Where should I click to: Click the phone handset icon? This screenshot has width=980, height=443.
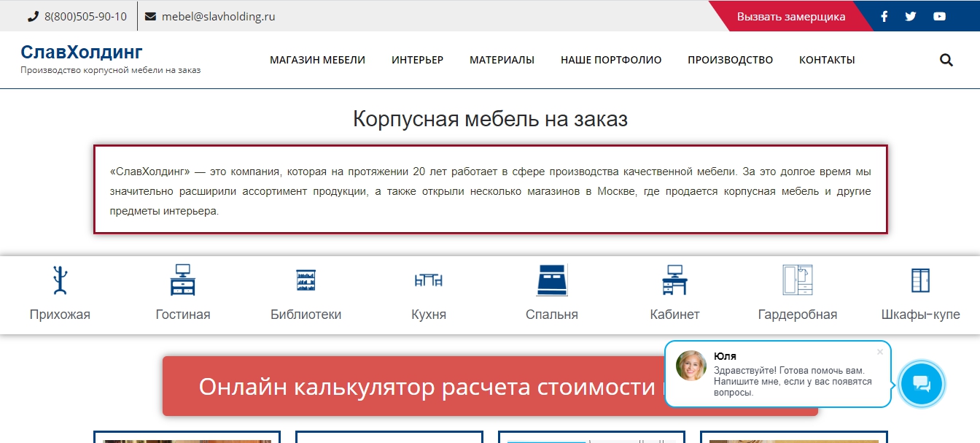pos(33,16)
